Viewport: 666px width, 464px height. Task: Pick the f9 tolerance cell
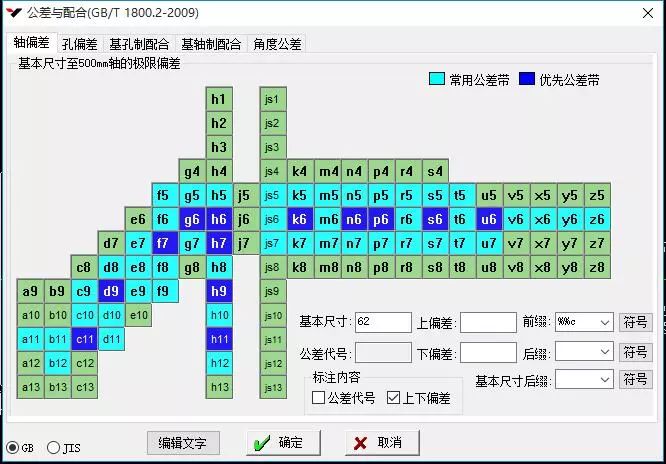pos(165,291)
